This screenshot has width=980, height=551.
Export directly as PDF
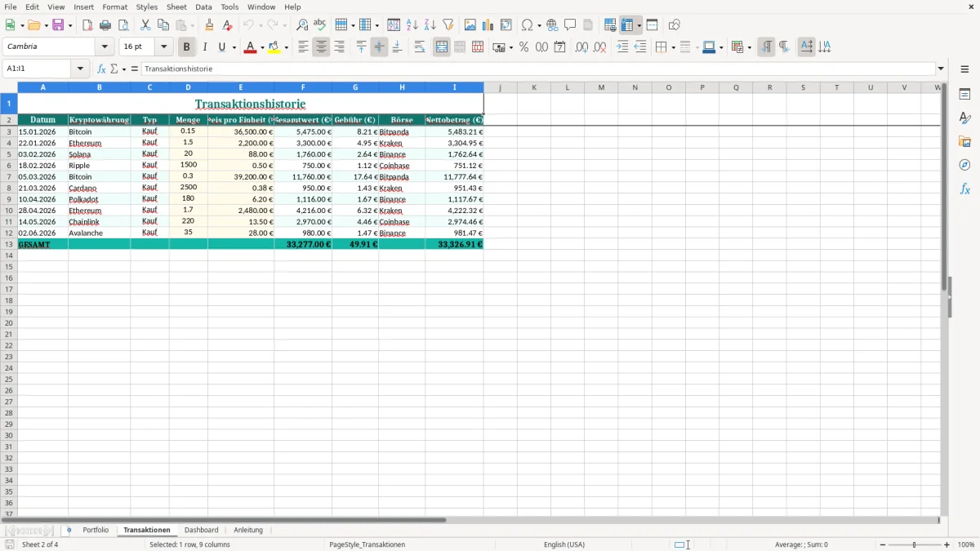tap(87, 25)
